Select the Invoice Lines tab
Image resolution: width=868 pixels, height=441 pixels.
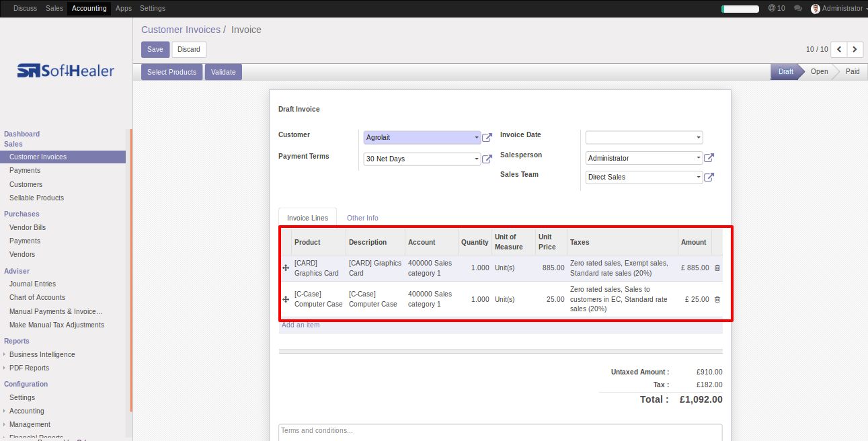(308, 218)
